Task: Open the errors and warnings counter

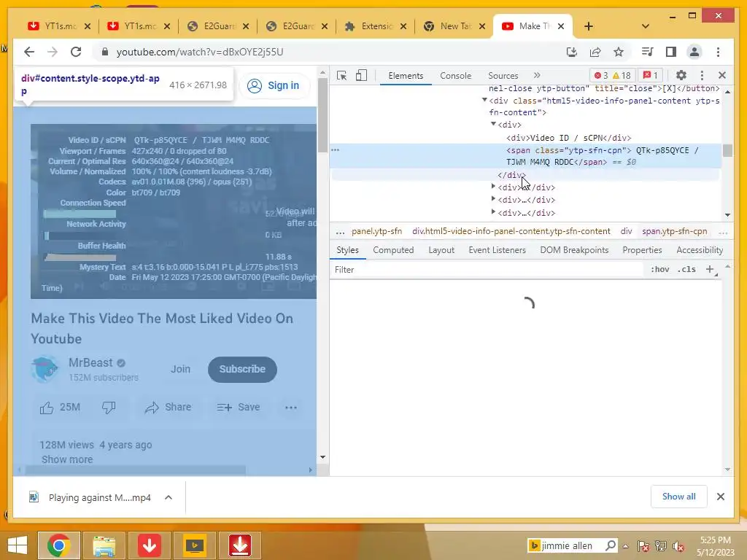Action: [612, 75]
